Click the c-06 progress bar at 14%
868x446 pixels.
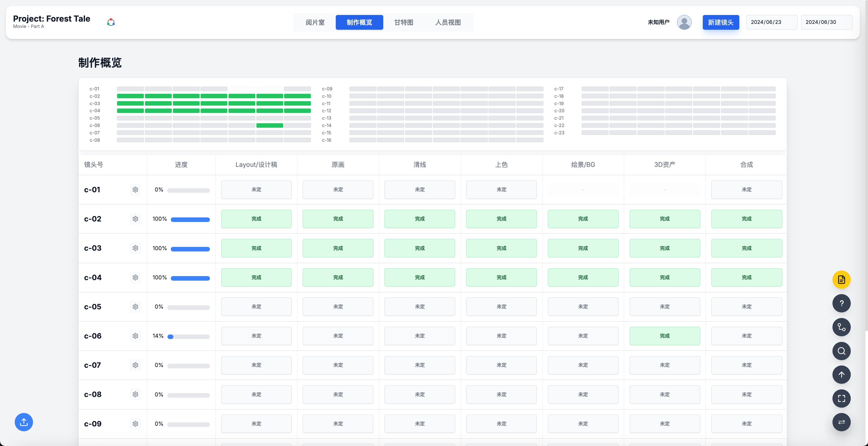[x=189, y=336]
